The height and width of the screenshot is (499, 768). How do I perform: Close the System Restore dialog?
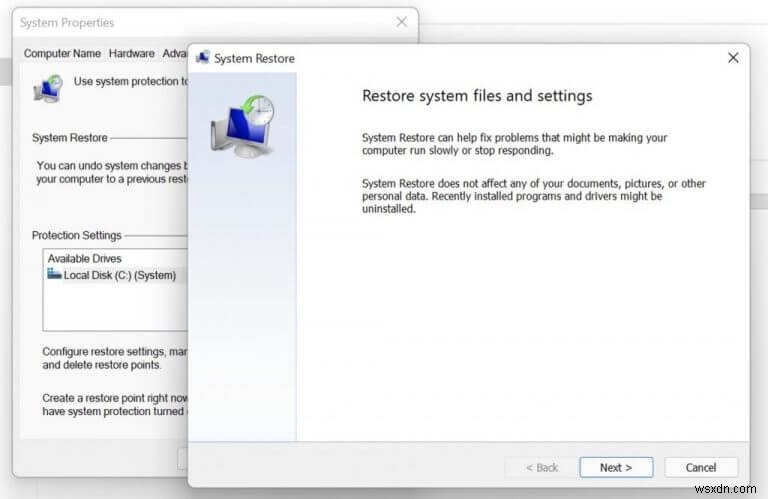[733, 58]
